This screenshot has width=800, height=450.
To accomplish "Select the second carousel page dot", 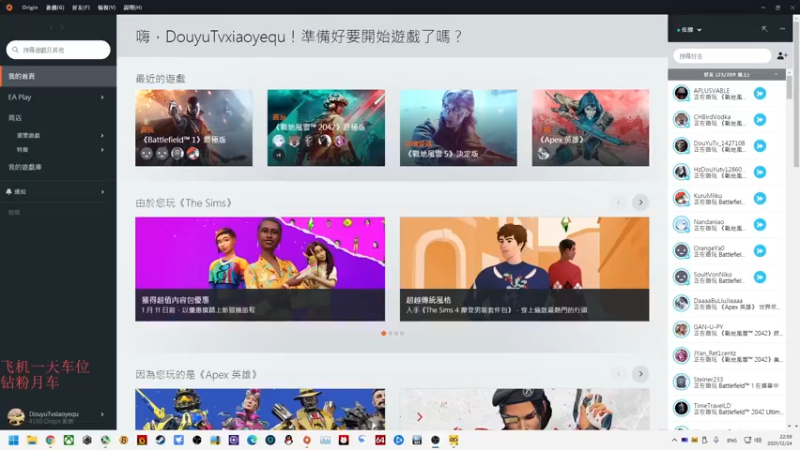I will (390, 333).
